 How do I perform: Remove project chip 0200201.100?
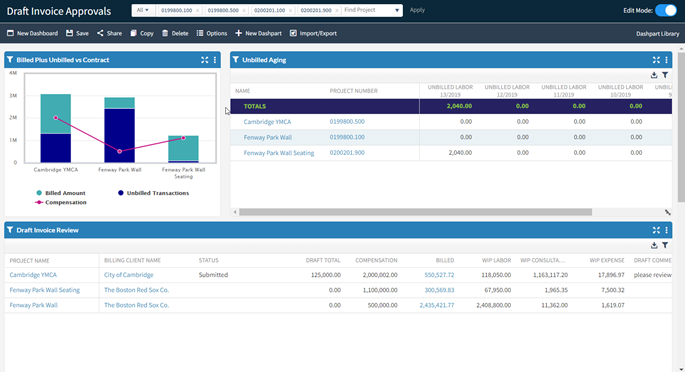pyautogui.click(x=291, y=10)
